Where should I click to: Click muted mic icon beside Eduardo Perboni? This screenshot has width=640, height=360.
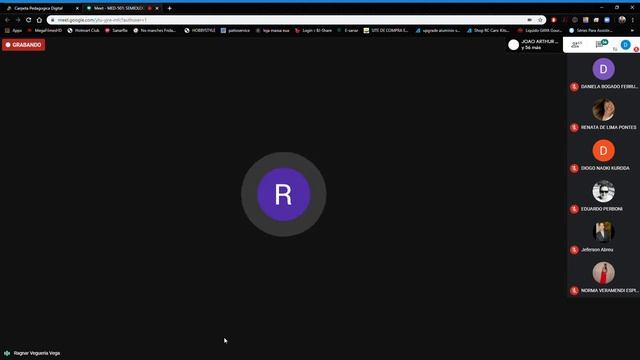coord(574,209)
